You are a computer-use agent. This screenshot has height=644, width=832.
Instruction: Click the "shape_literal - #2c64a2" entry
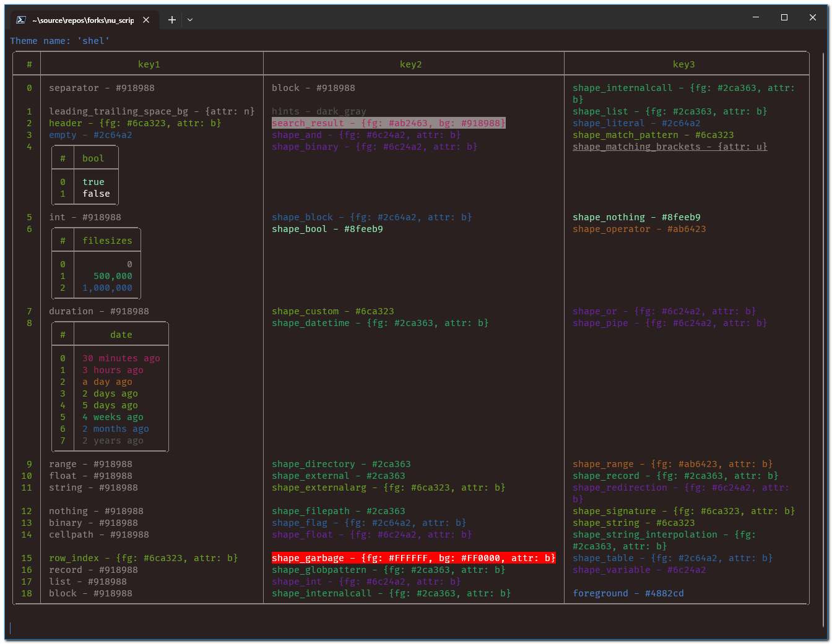637,123
